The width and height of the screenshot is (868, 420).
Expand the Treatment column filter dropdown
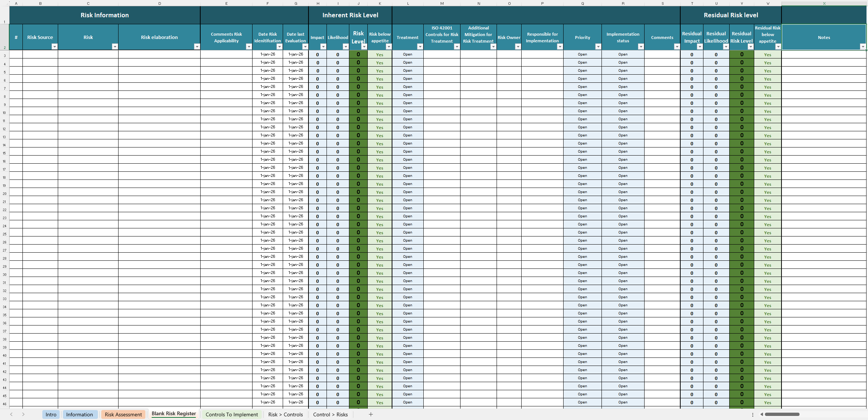(420, 47)
